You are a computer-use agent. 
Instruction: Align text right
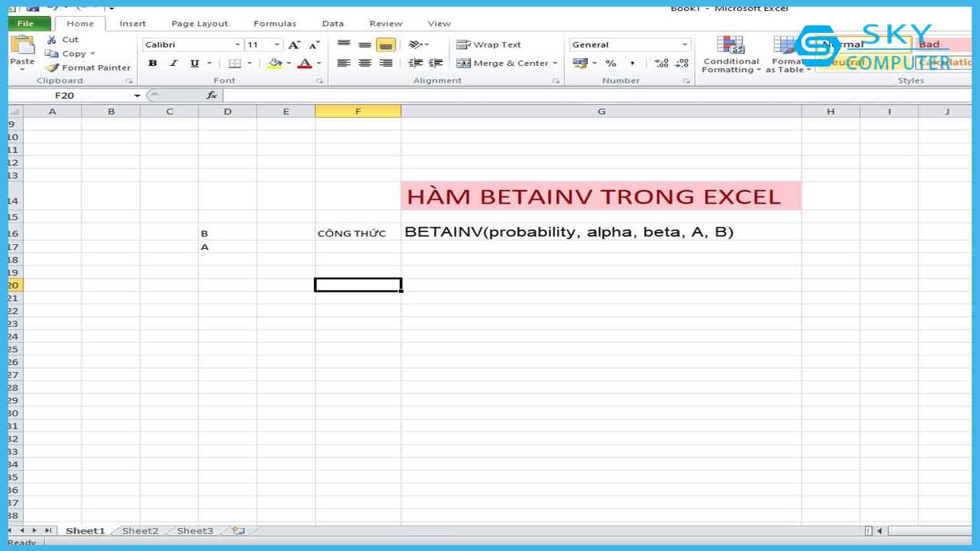386,64
